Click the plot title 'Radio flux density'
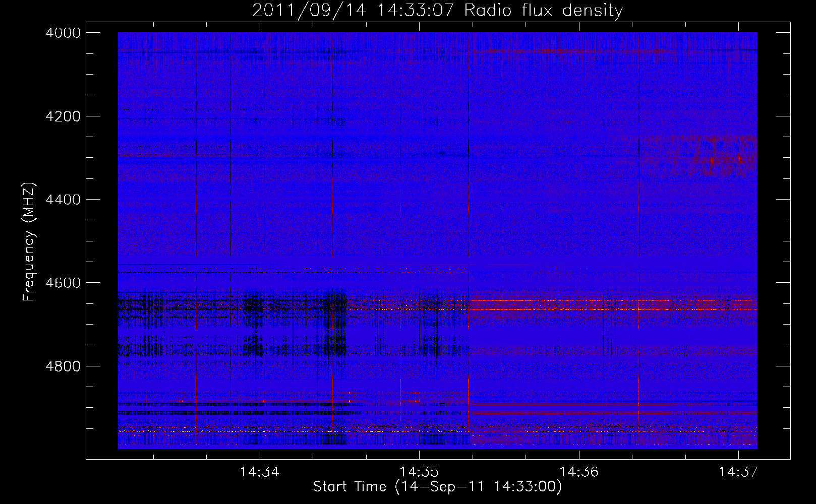The height and width of the screenshot is (504, 816). click(x=544, y=11)
